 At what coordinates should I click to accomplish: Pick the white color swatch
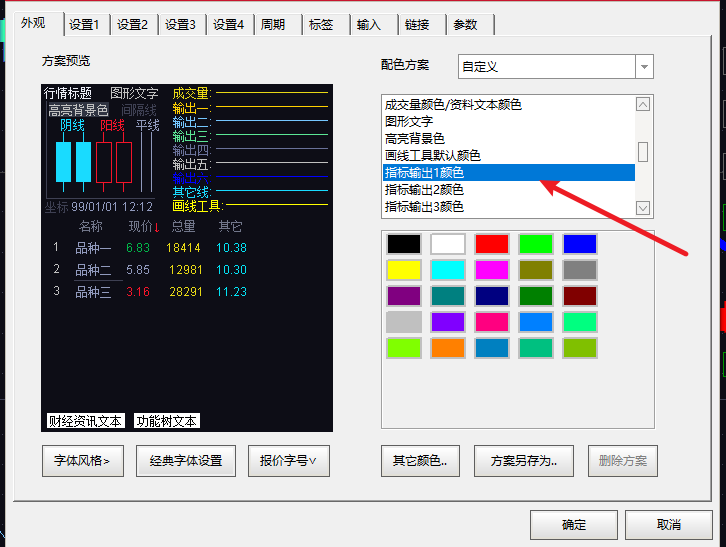[448, 244]
